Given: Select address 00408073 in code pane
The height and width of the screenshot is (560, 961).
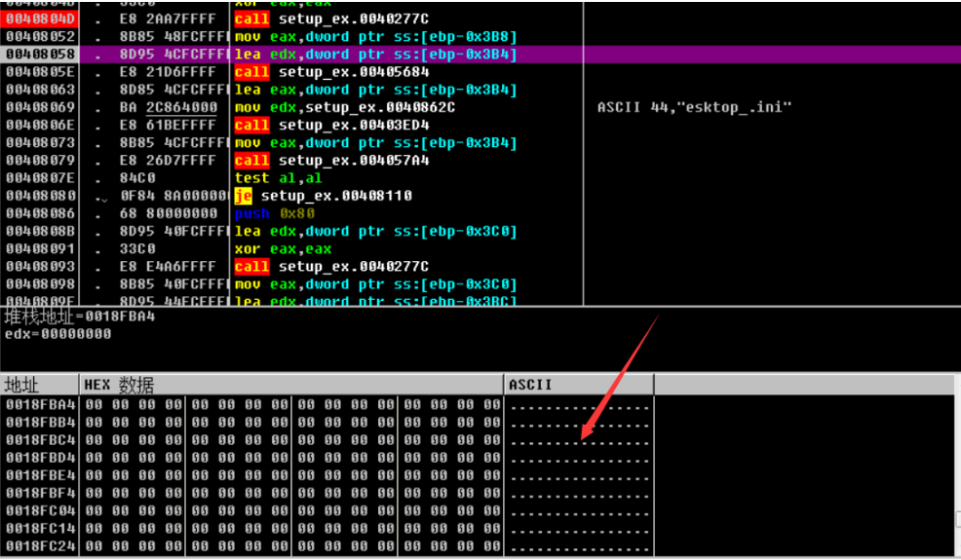Looking at the screenshot, I should (x=40, y=143).
